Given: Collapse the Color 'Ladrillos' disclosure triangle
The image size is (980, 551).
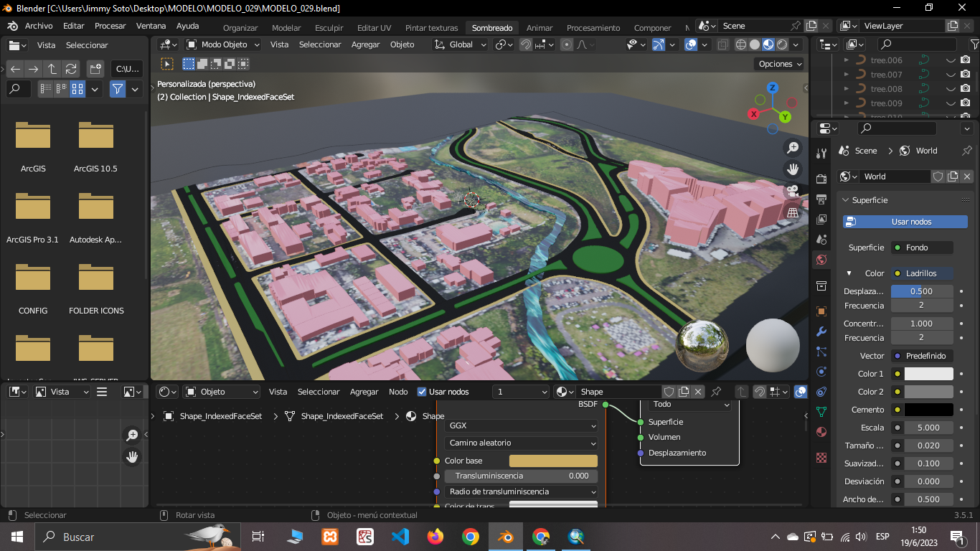Looking at the screenshot, I should coord(849,273).
